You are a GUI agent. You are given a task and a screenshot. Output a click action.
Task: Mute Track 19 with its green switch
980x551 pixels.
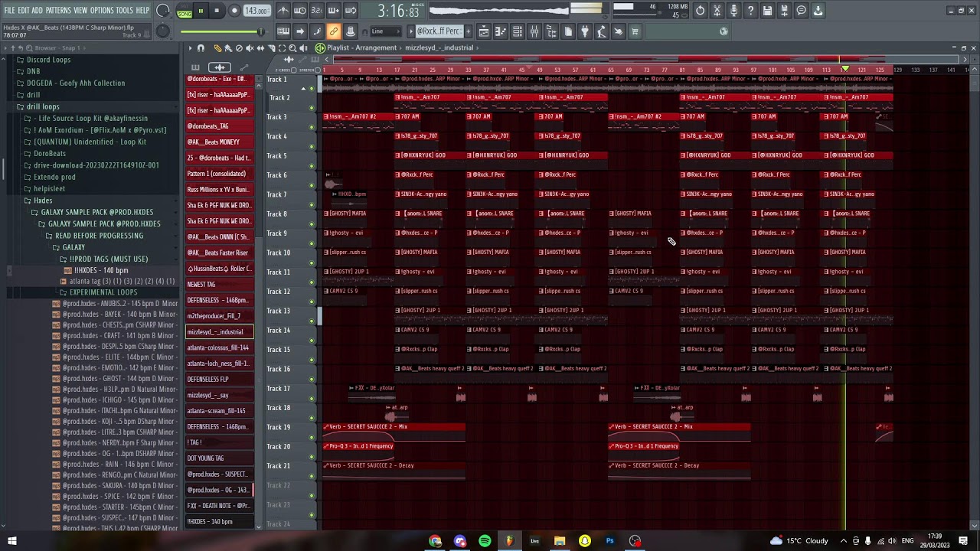click(x=312, y=436)
